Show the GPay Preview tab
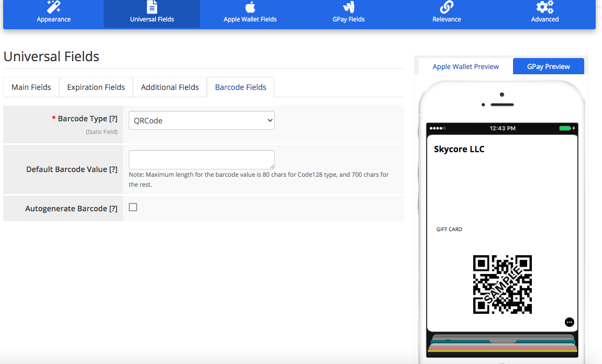 tap(548, 66)
